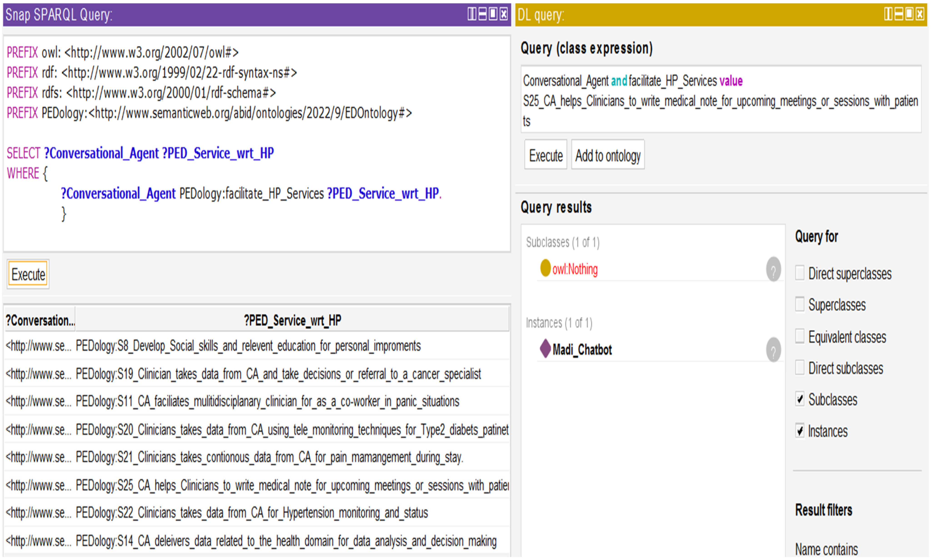The width and height of the screenshot is (932, 560).
Task: Run SPARQL query with Execute button
Action: click(x=28, y=274)
